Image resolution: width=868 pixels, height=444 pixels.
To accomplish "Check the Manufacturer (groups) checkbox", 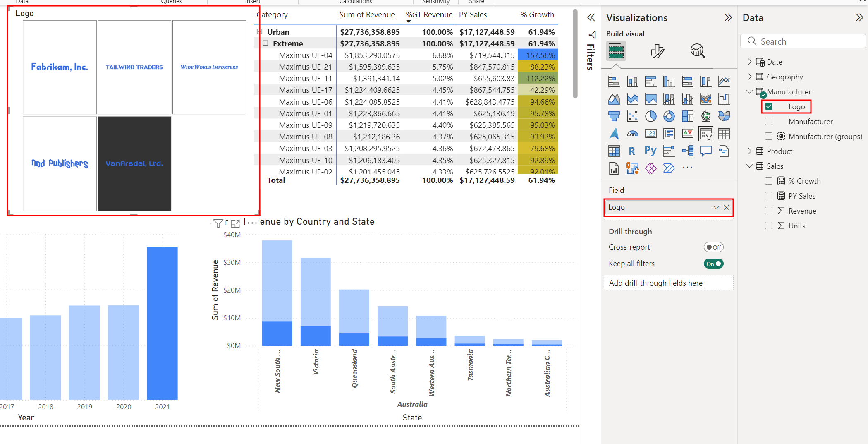I will point(769,137).
